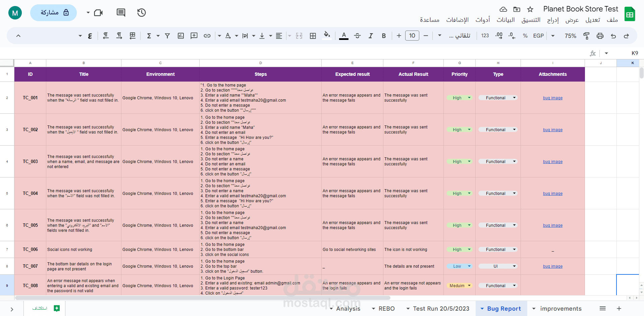The width and height of the screenshot is (644, 316).
Task: Open the fill color bucket
Action: 327,36
